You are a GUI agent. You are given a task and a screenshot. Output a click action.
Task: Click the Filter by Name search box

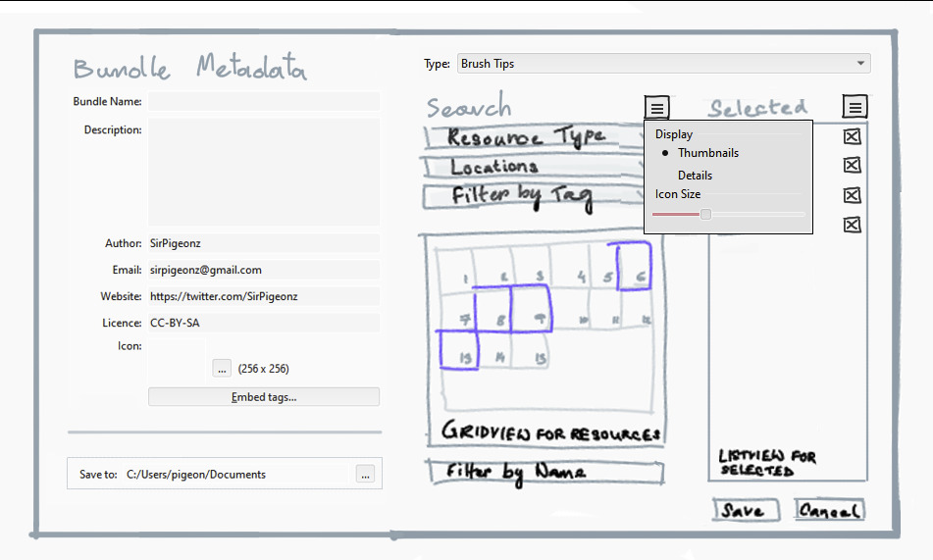[x=546, y=473]
